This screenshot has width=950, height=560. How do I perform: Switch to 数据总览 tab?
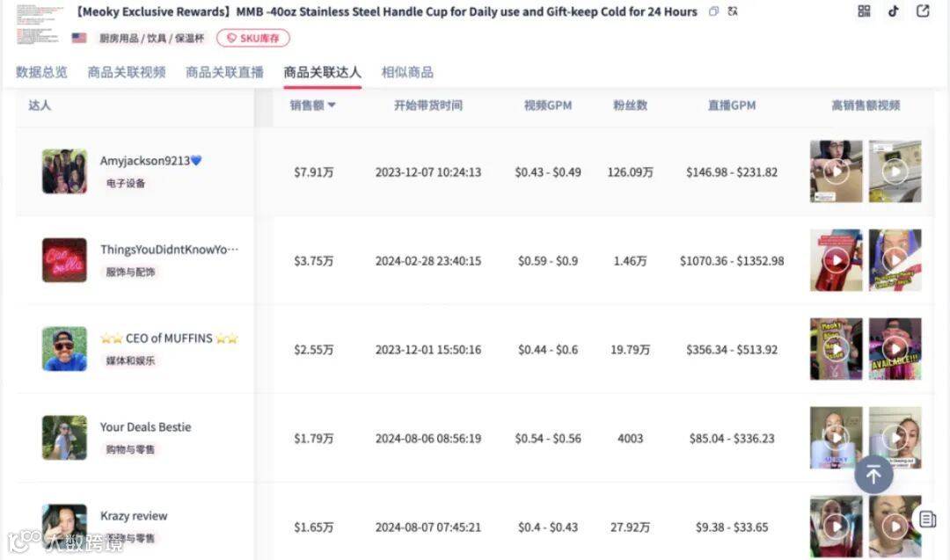coord(41,72)
